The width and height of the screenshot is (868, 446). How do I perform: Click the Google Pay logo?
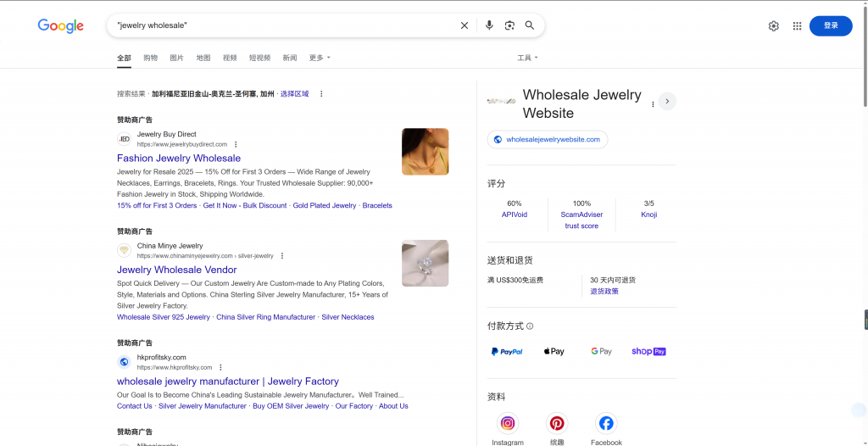[601, 351]
